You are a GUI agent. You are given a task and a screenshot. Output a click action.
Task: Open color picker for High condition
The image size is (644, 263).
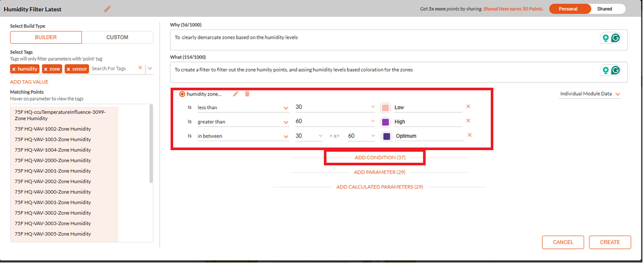tap(385, 122)
